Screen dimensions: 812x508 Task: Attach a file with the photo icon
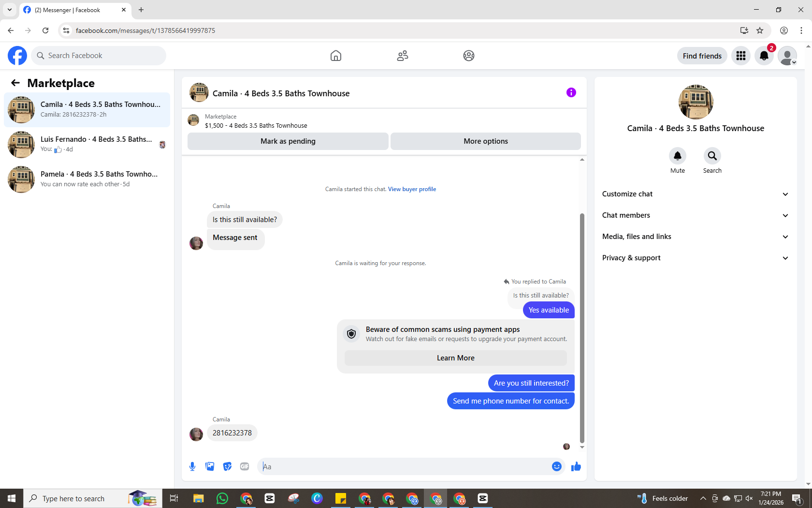210,466
